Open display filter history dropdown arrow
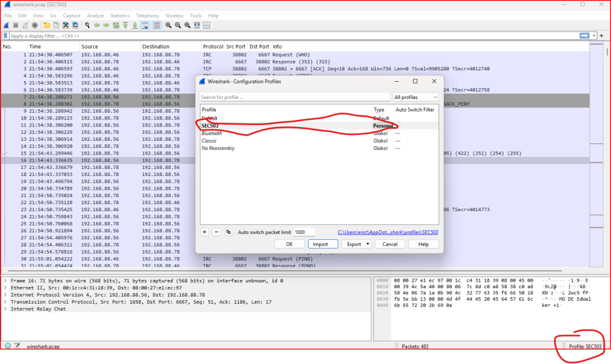Screen dimensions: 611x364 coord(594,35)
